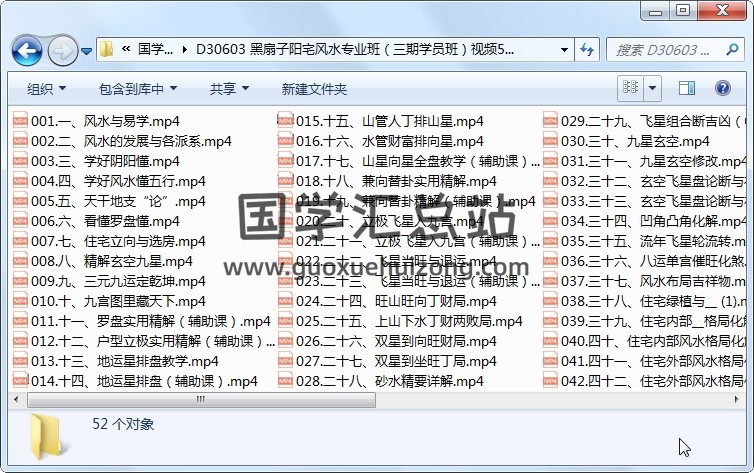Select file 037.三十七、风水布局吉祥物
The height and width of the screenshot is (473, 754).
point(644,281)
